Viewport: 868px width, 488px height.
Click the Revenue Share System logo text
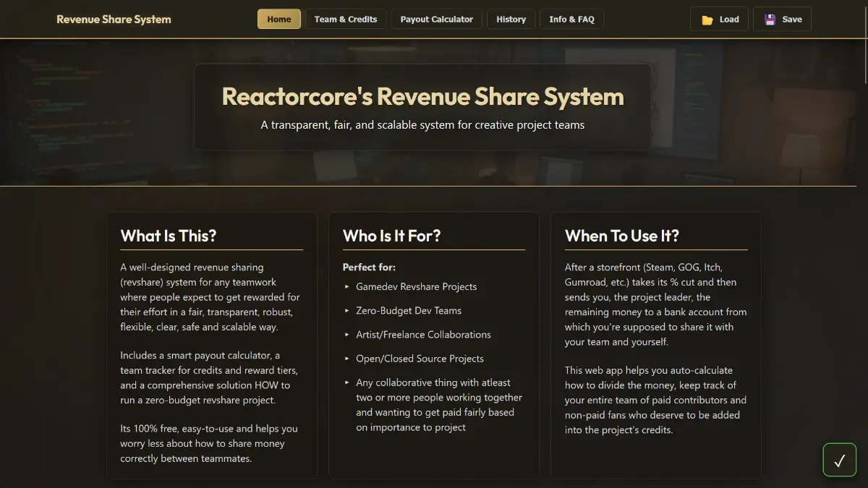coord(114,19)
